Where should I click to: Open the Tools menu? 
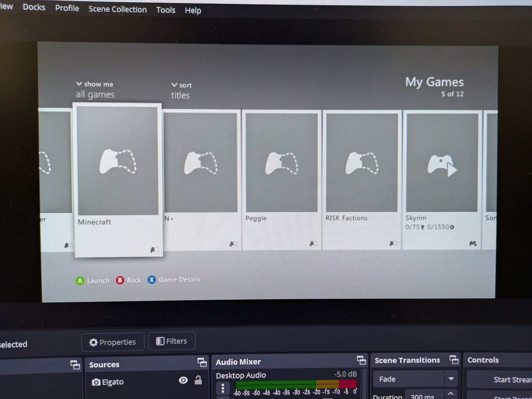166,10
